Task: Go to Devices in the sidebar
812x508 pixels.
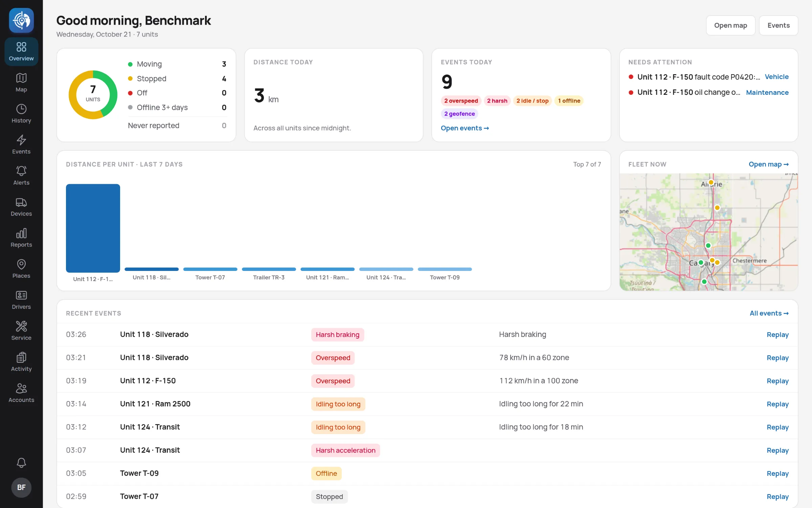Action: tap(21, 207)
